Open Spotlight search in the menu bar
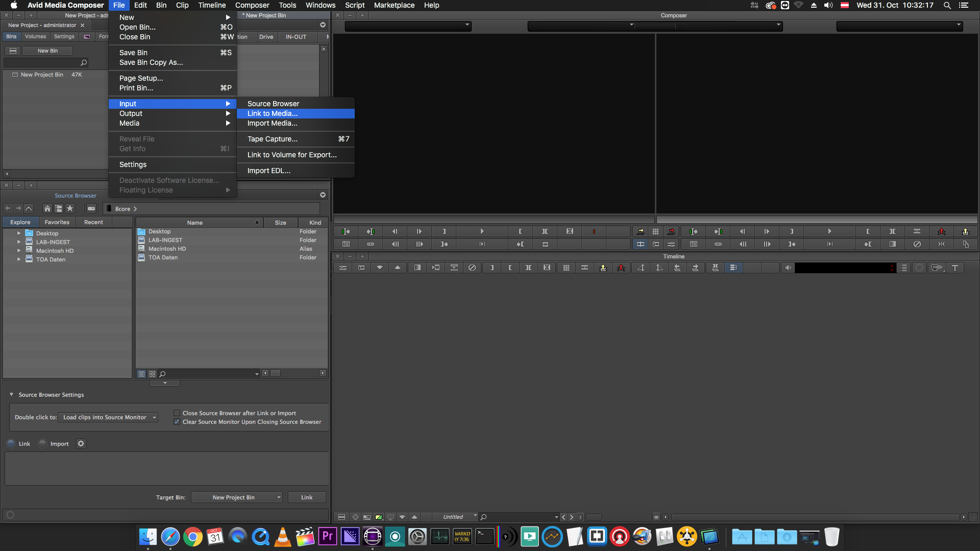Screen dimensions: 980x551 (947, 5)
